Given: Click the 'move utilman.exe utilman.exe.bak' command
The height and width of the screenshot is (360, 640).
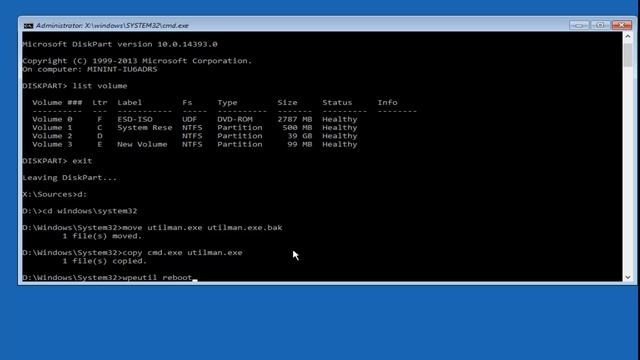Looking at the screenshot, I should pos(202,228).
